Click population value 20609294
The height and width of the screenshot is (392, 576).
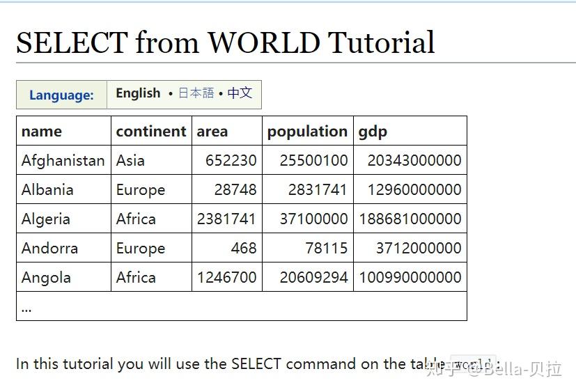[x=308, y=277]
